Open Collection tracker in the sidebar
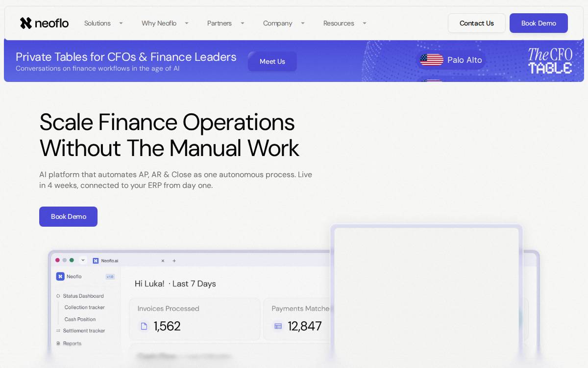Screen dimensions: 588x368 (85, 307)
